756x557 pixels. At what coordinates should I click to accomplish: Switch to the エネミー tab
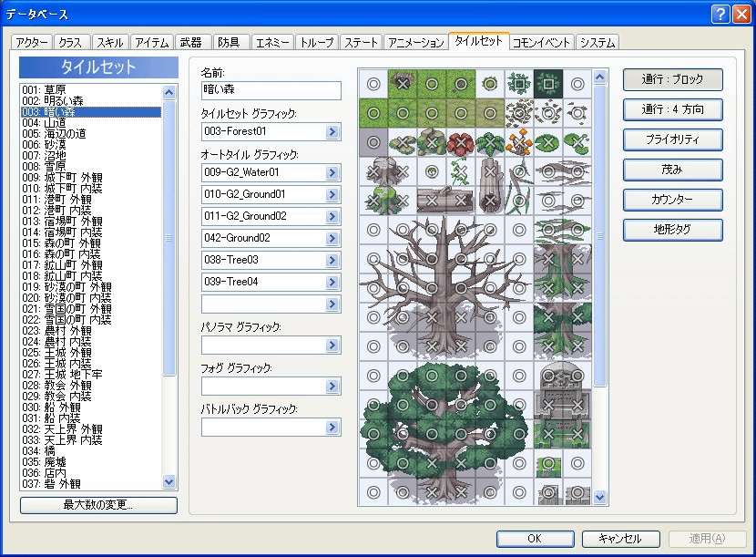point(272,43)
